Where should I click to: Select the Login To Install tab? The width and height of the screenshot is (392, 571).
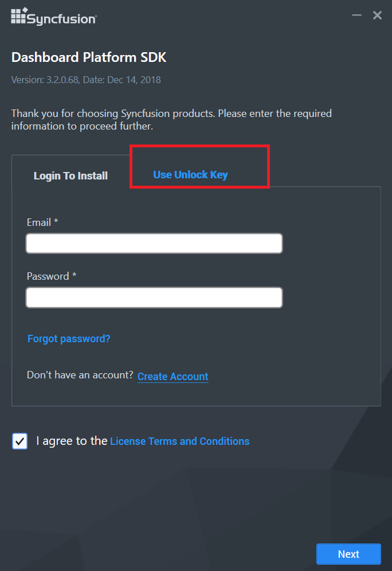[x=70, y=175]
